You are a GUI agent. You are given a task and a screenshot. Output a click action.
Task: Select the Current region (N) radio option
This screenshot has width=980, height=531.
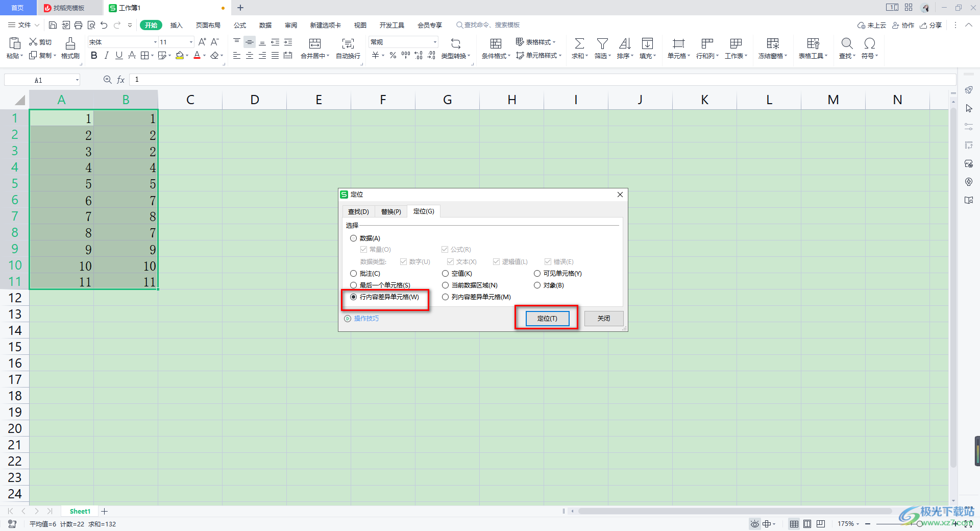click(x=445, y=285)
